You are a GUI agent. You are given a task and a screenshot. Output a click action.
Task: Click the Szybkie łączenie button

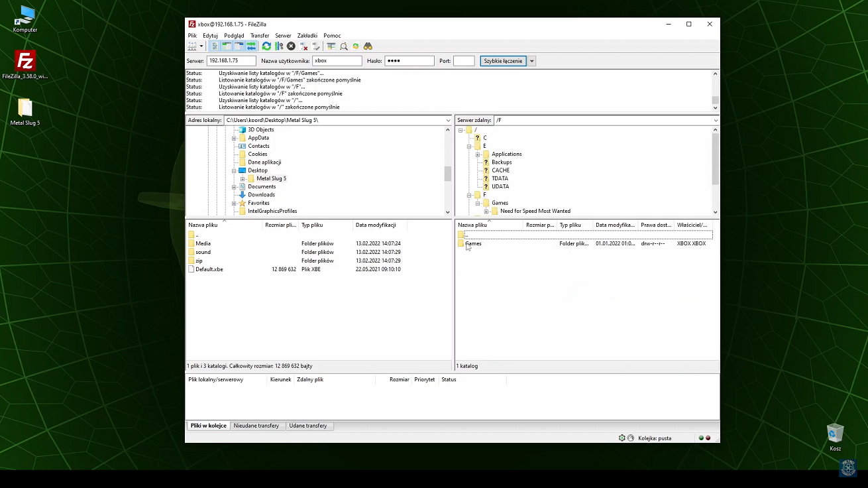[x=503, y=61]
